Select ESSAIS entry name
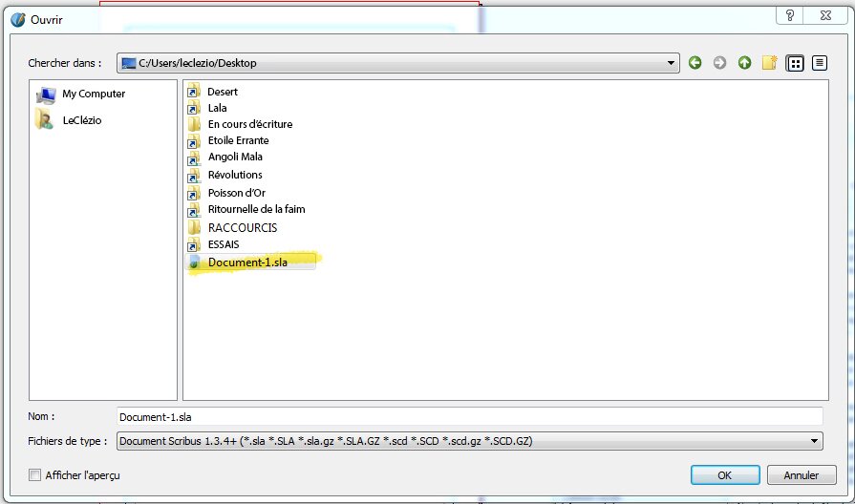The image size is (855, 504). (x=224, y=244)
